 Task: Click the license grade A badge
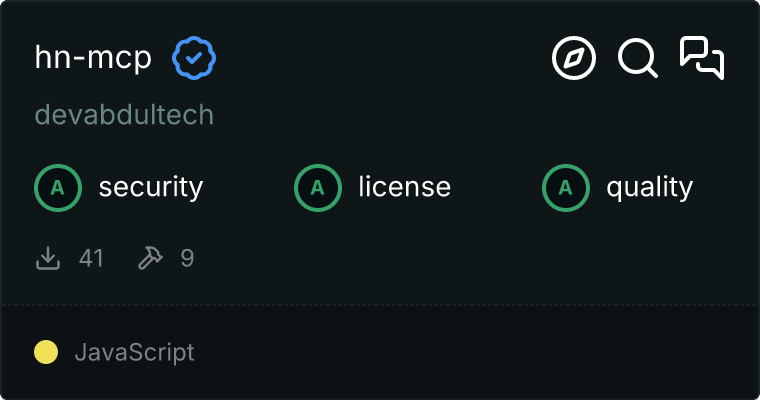[x=318, y=187]
